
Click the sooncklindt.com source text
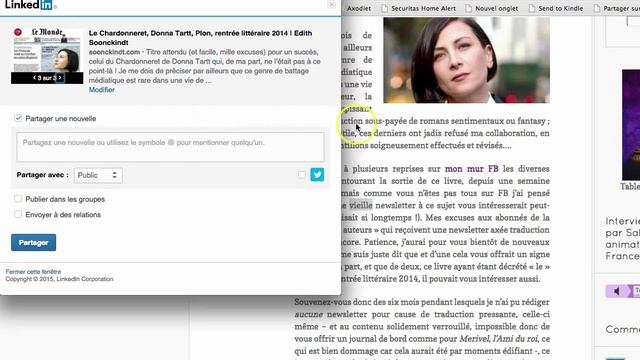pos(114,52)
